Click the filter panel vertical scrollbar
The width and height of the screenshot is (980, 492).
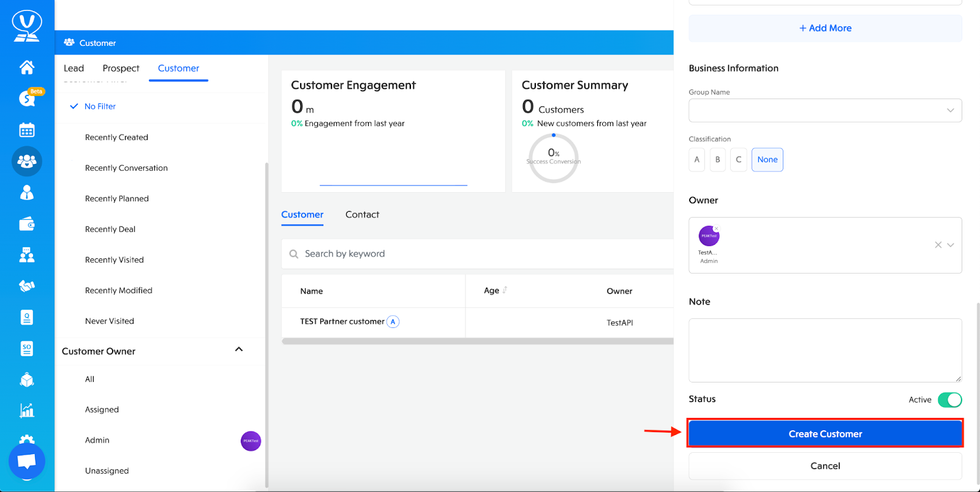266,324
